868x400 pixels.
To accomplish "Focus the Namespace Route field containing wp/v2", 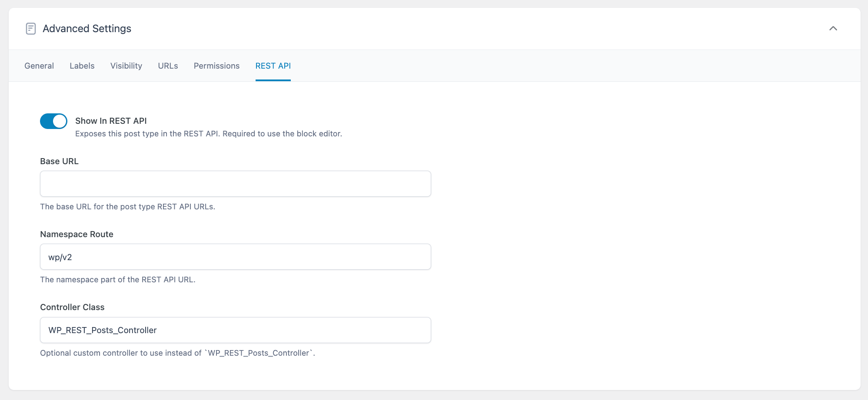I will pyautogui.click(x=235, y=257).
